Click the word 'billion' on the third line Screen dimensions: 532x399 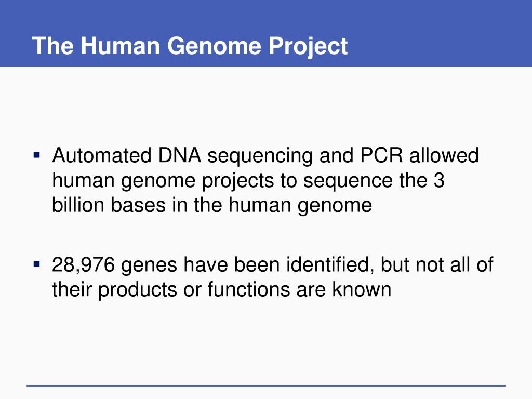coord(78,205)
